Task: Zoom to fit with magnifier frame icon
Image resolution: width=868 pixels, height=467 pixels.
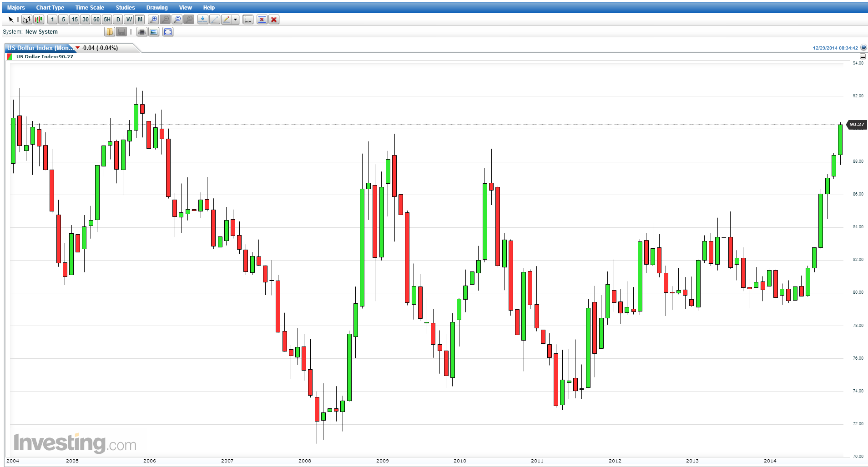Action: 177,20
